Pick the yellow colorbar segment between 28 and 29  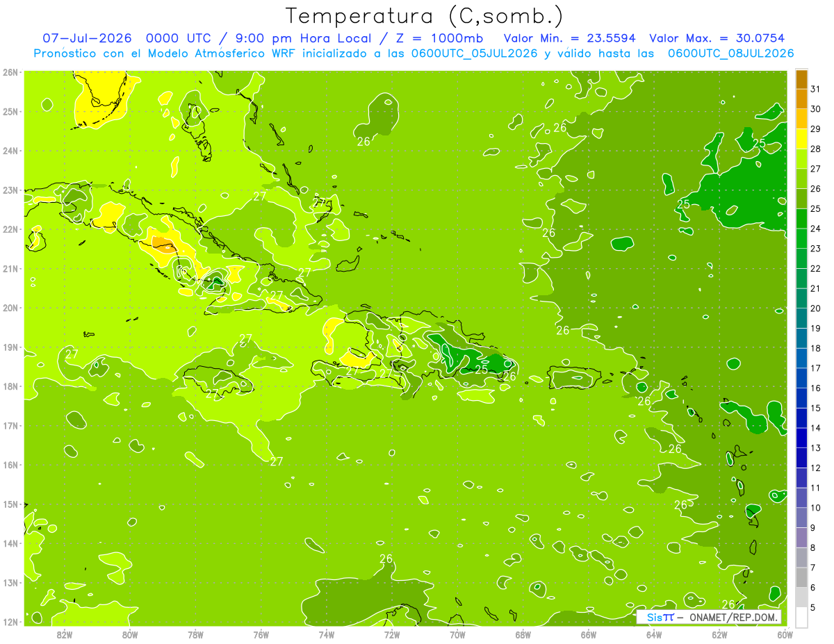point(801,139)
